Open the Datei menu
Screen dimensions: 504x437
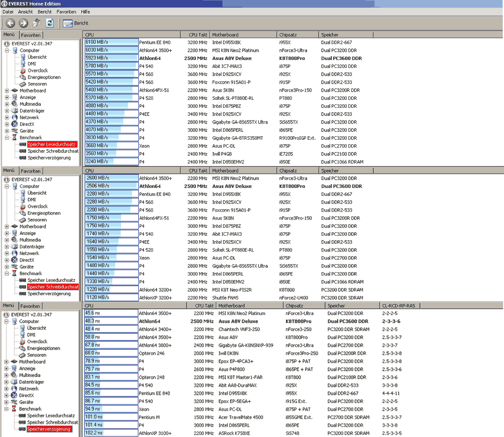click(8, 12)
